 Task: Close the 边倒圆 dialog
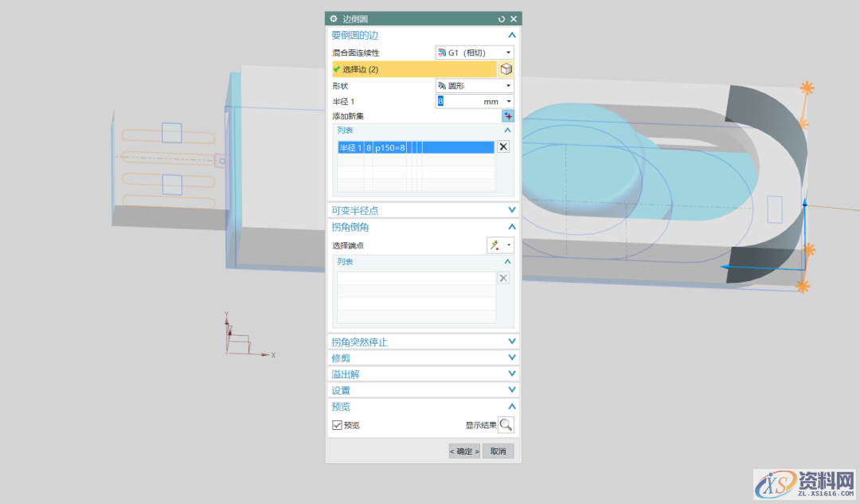click(x=514, y=18)
